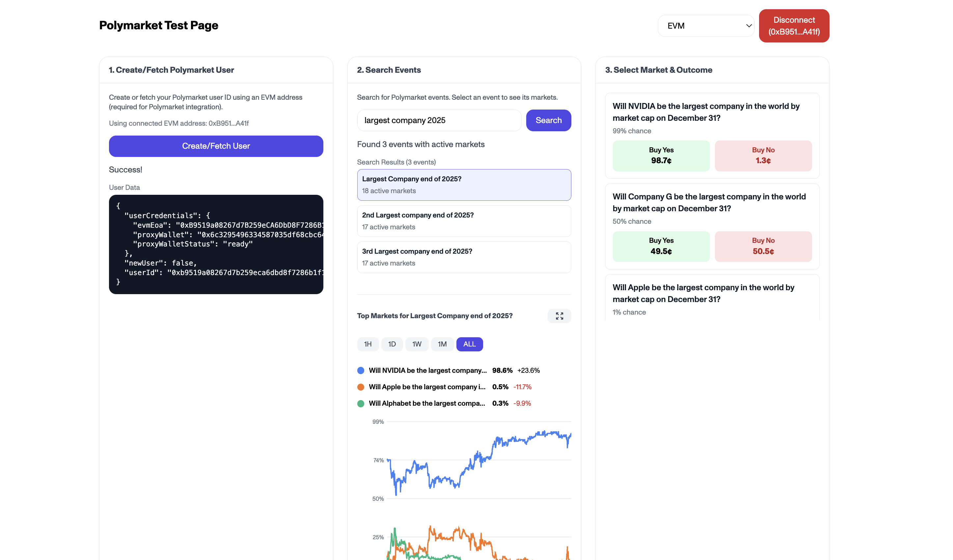Disconnect wallet 0xB951...A41f
This screenshot has width=953, height=560.
point(794,26)
